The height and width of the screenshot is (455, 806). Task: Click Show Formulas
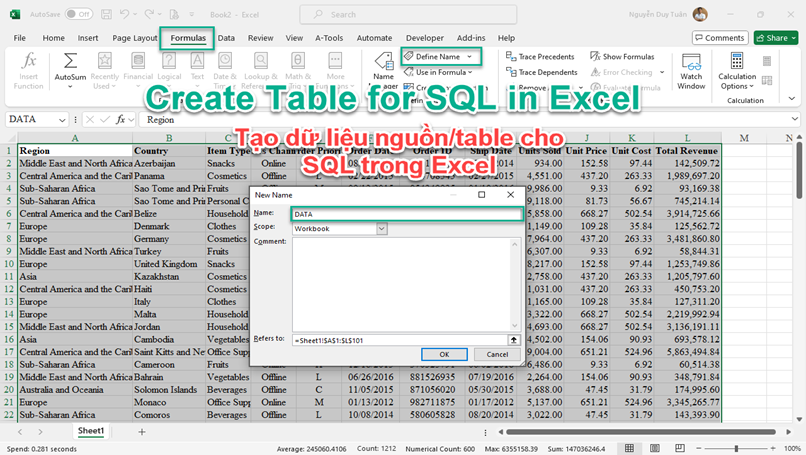pyautogui.click(x=622, y=57)
